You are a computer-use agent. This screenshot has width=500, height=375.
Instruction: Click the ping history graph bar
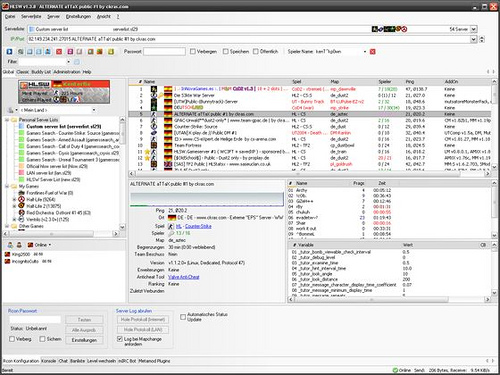click(x=207, y=199)
